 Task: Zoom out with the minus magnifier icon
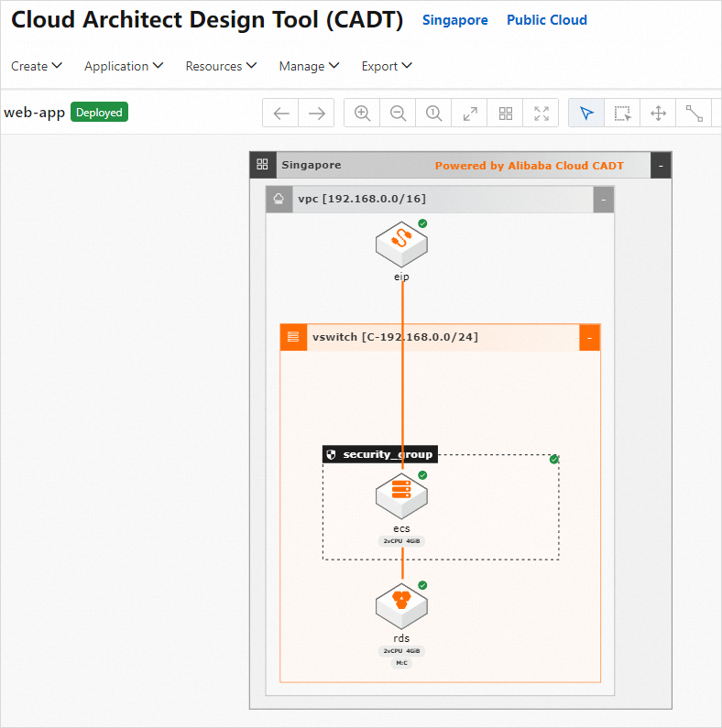pos(398,113)
